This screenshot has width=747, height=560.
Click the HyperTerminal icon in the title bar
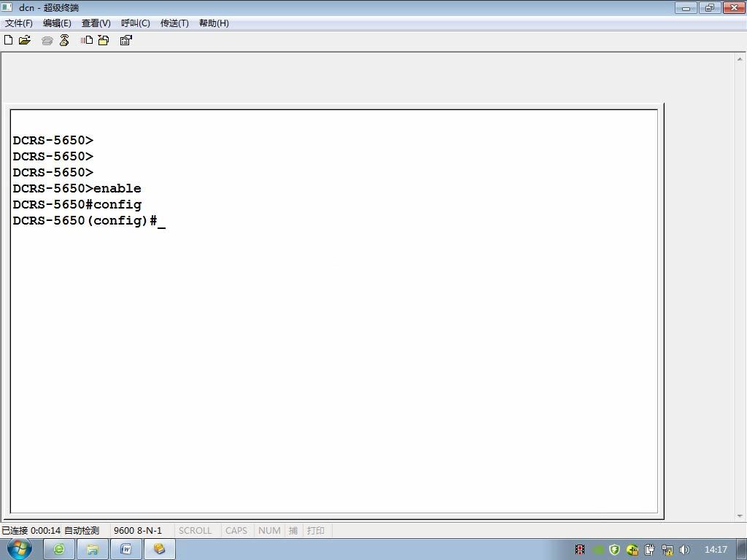click(7, 7)
